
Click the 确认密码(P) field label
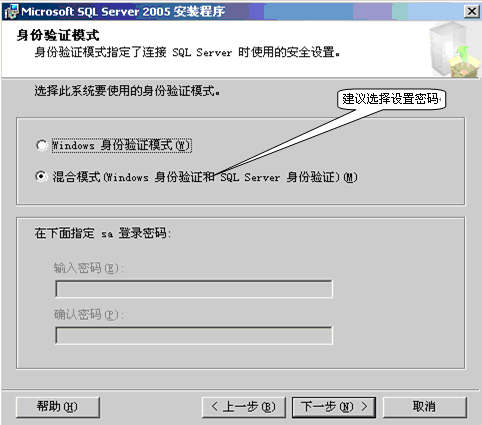[89, 314]
